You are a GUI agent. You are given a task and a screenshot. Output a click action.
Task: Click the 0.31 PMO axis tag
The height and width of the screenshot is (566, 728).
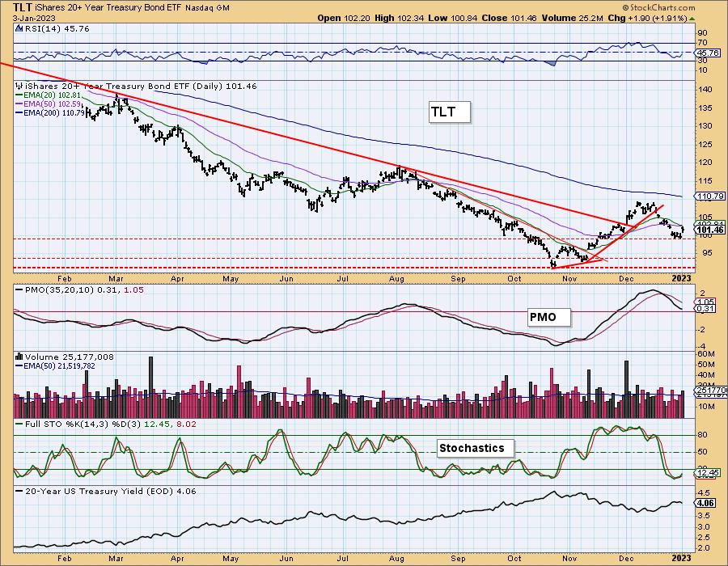click(705, 308)
